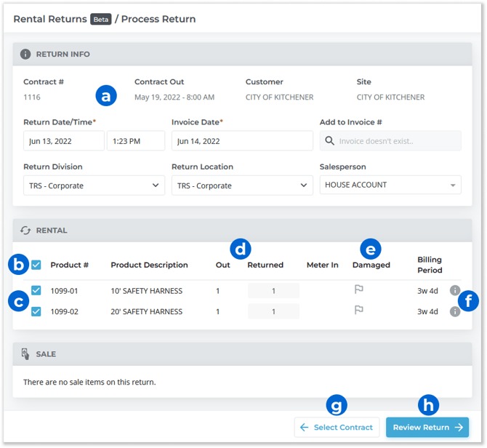
Task: Click the Review Return button
Action: [427, 428]
